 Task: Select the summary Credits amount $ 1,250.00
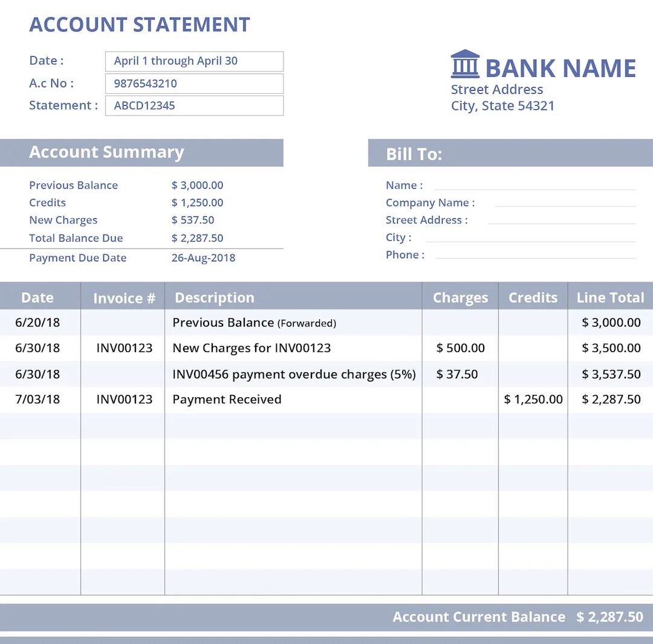pyautogui.click(x=197, y=203)
